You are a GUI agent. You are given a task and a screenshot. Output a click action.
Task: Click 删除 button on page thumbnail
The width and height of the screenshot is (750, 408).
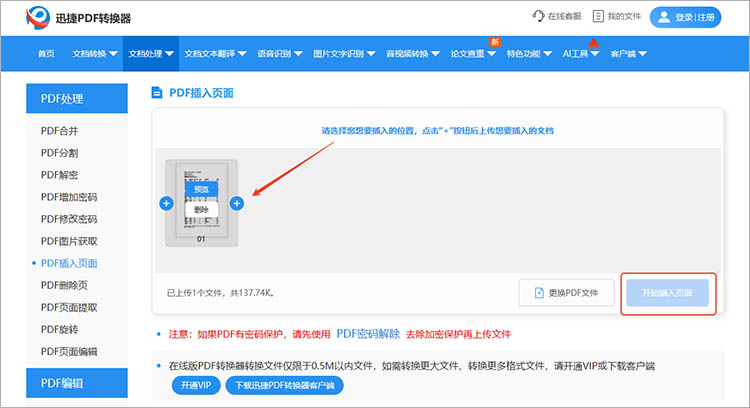tap(201, 210)
